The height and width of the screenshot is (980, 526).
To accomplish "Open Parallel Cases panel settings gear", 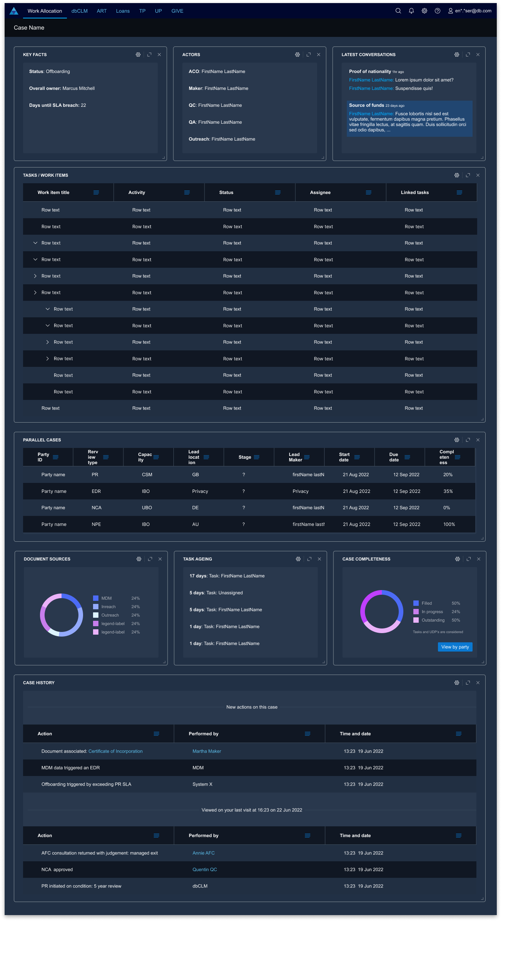I will (x=457, y=440).
